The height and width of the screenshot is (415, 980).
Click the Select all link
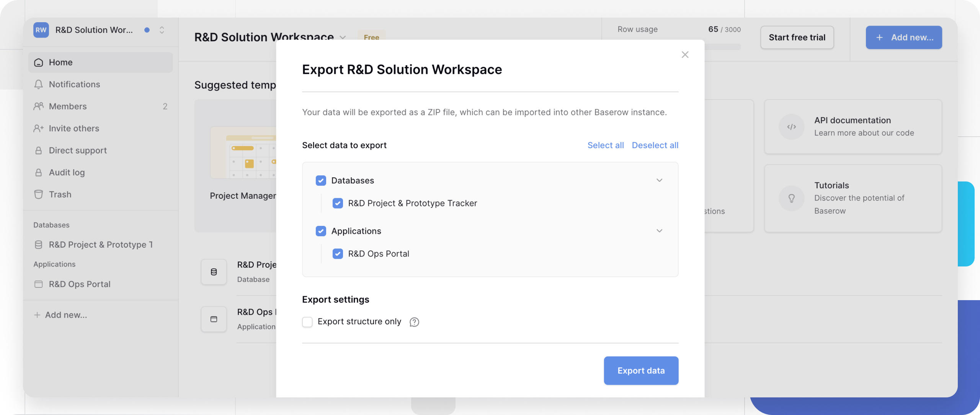click(x=606, y=145)
